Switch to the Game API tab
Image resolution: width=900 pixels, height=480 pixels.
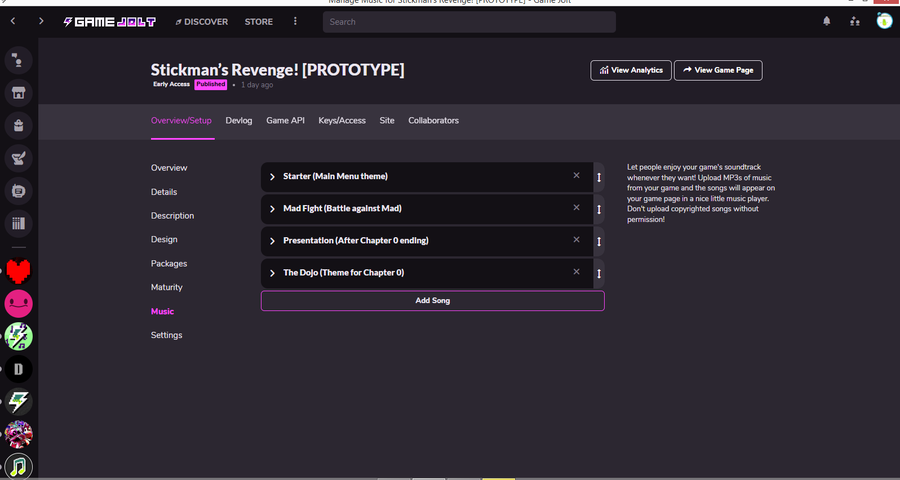click(x=285, y=121)
